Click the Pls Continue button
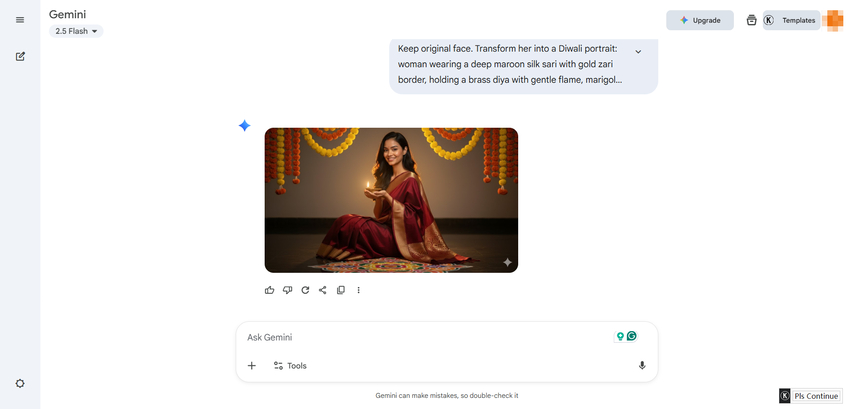This screenshot has height=409, width=854. click(x=816, y=396)
